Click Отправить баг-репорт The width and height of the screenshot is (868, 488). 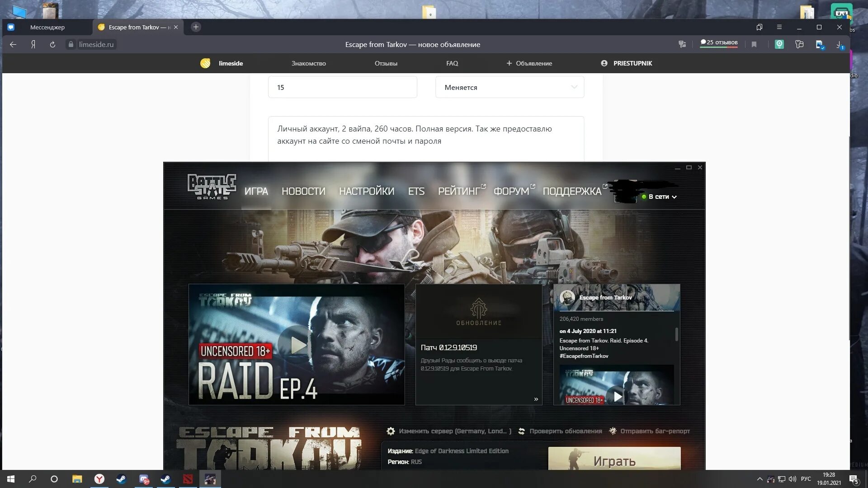click(650, 431)
